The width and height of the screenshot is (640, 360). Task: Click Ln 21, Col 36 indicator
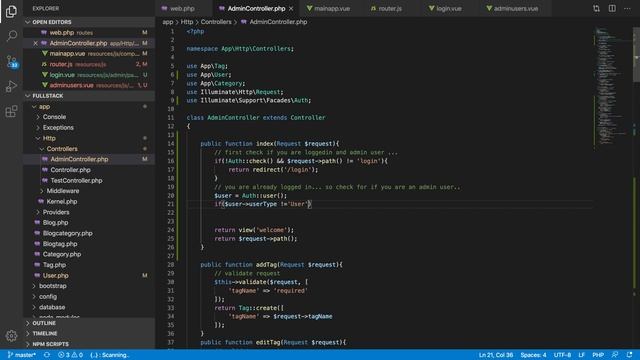coord(496,355)
